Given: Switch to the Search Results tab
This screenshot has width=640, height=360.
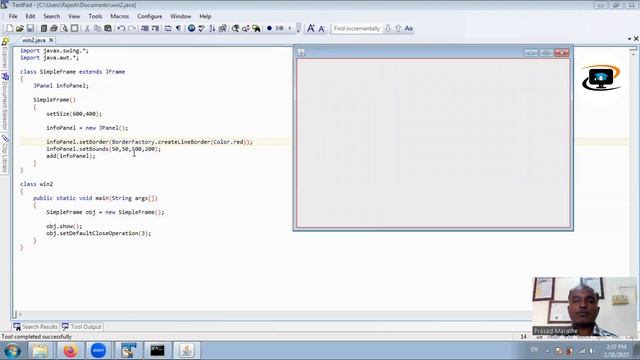Looking at the screenshot, I should [x=36, y=327].
